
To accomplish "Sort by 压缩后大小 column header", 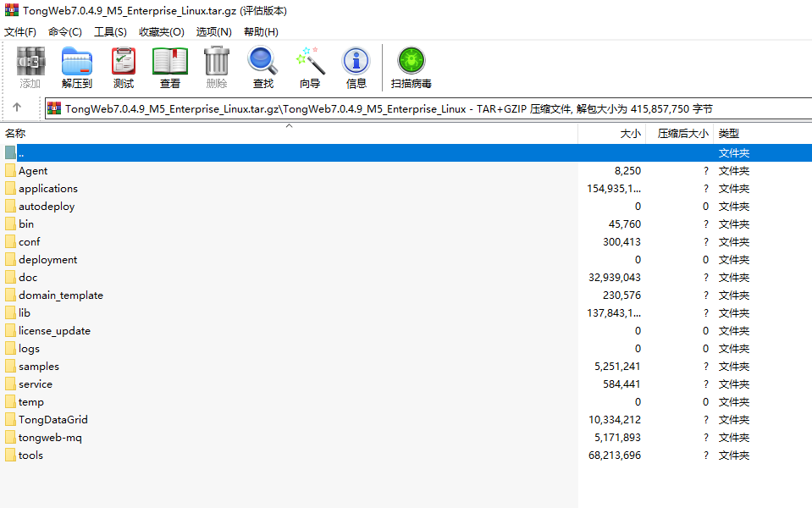I will pos(679,134).
